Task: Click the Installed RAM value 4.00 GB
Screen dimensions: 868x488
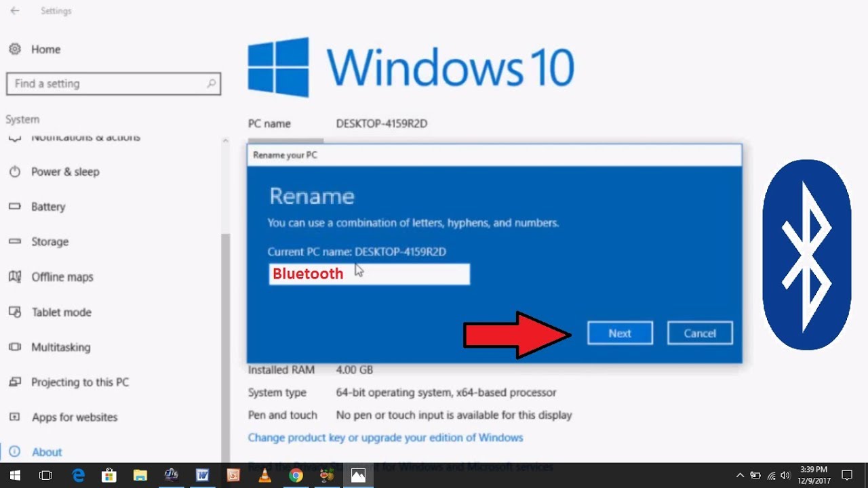Action: 355,370
